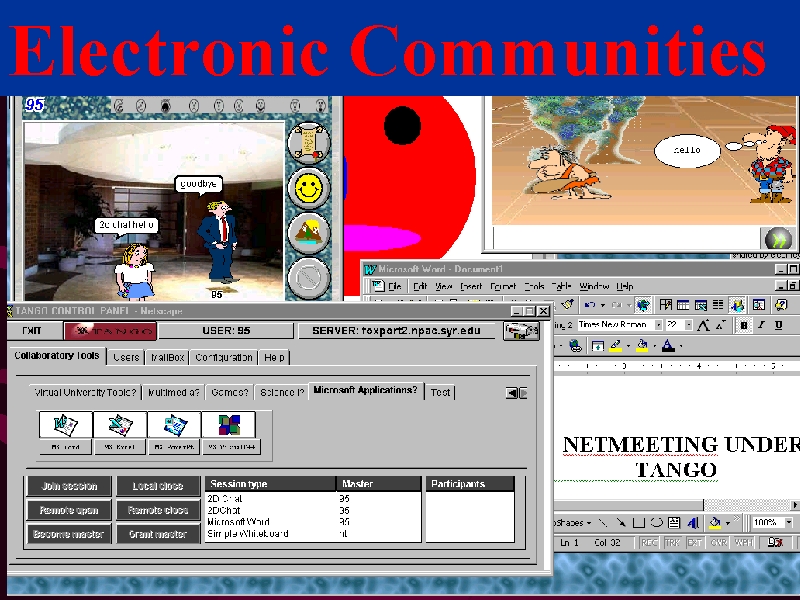This screenshot has height=600, width=800.
Task: Open the Undo history dropdown arrow
Action: point(603,305)
